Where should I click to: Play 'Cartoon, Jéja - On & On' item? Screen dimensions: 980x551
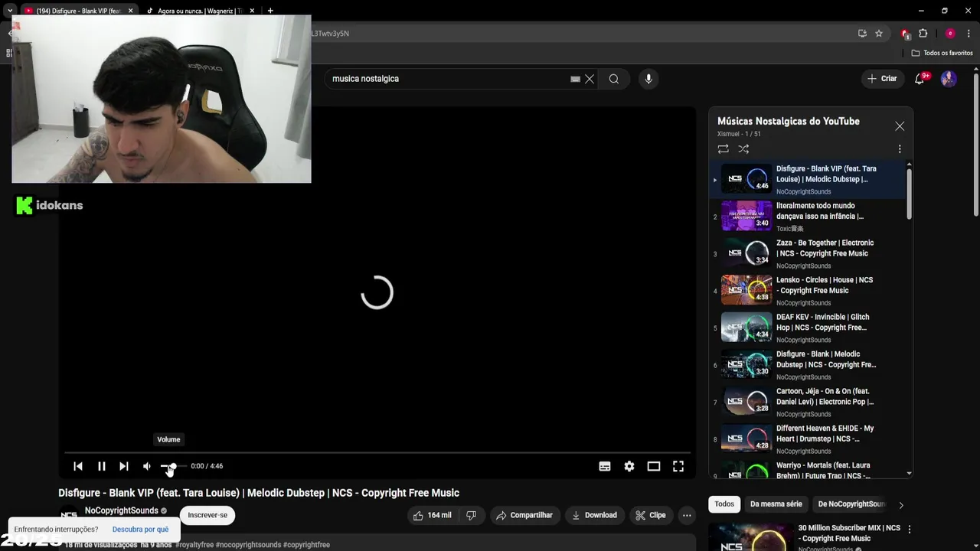[808, 402]
